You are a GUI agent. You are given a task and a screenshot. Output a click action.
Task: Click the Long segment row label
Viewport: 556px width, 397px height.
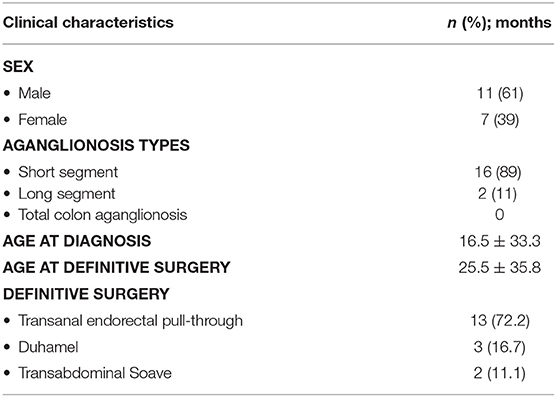[67, 194]
